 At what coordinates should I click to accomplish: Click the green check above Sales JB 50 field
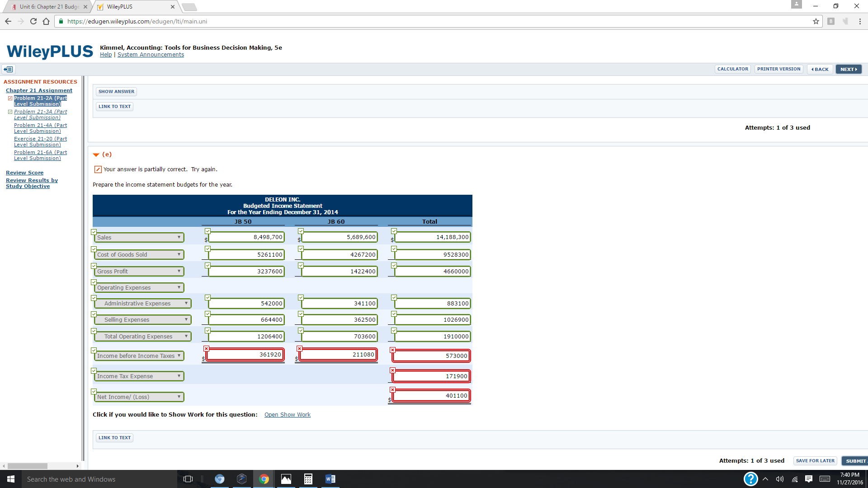point(208,231)
